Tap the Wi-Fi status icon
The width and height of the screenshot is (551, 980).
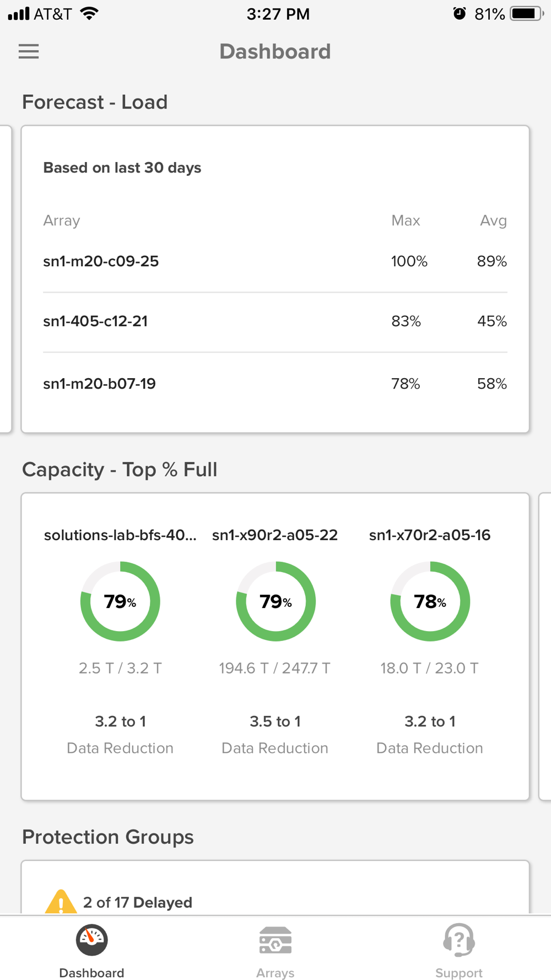pyautogui.click(x=89, y=13)
